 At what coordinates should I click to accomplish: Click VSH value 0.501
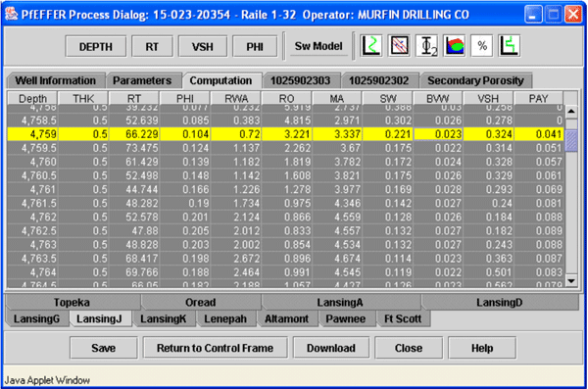[488, 272]
